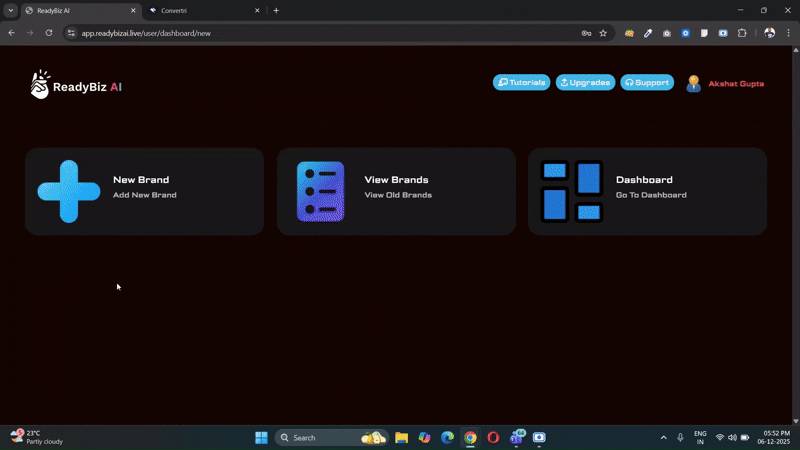Select the Dashboard card title
800x450 pixels.
click(644, 180)
